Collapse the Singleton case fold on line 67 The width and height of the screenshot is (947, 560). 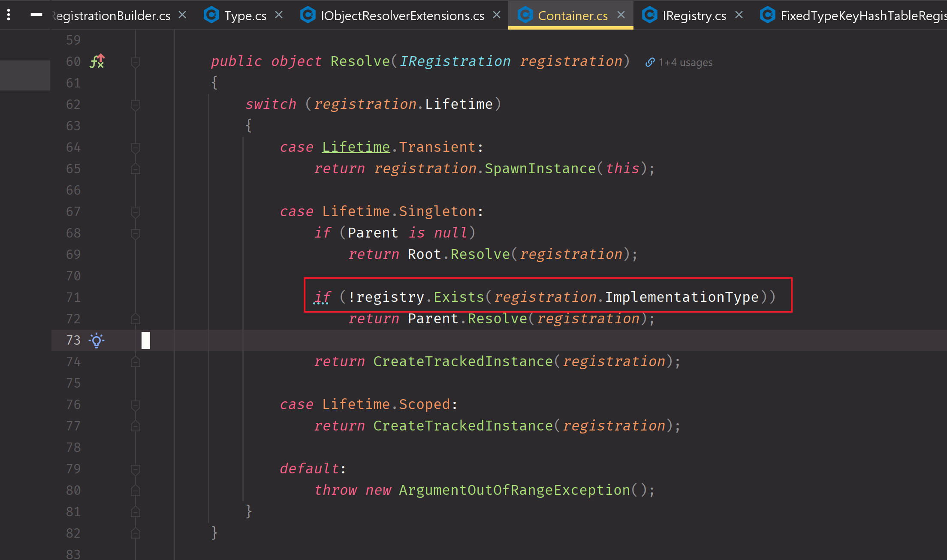click(x=136, y=211)
